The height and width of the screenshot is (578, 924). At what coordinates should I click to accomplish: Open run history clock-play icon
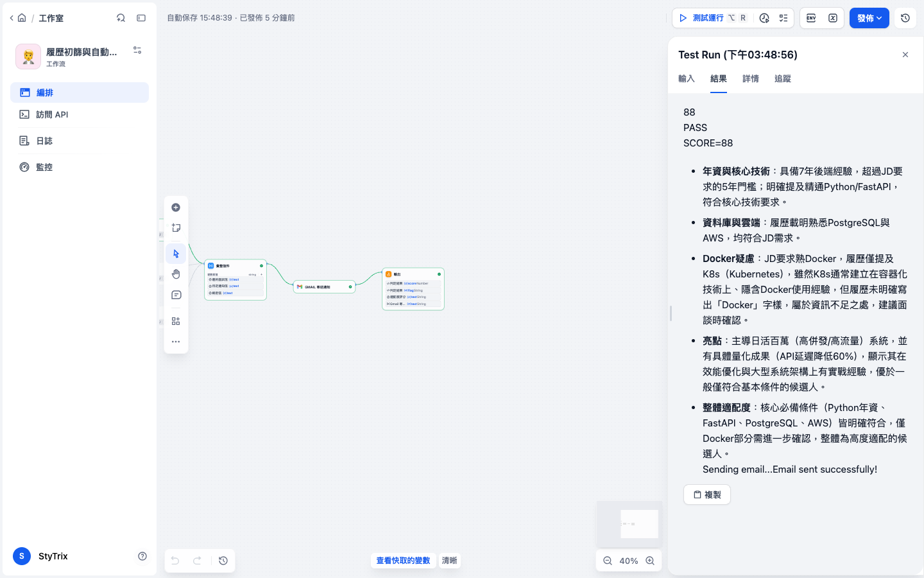[764, 18]
